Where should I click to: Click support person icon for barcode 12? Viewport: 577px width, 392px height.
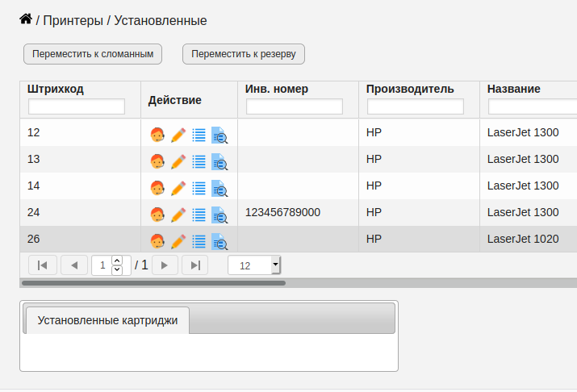coord(157,135)
